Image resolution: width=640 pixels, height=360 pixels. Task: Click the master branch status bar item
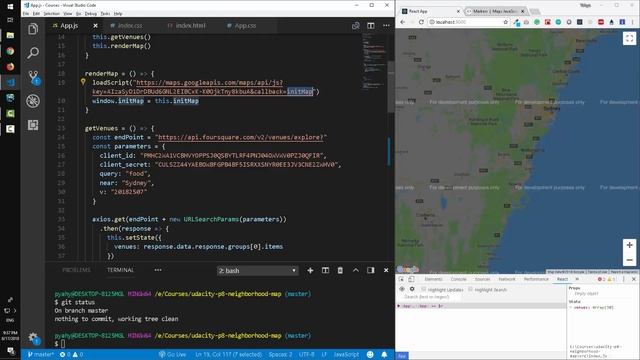point(40,354)
